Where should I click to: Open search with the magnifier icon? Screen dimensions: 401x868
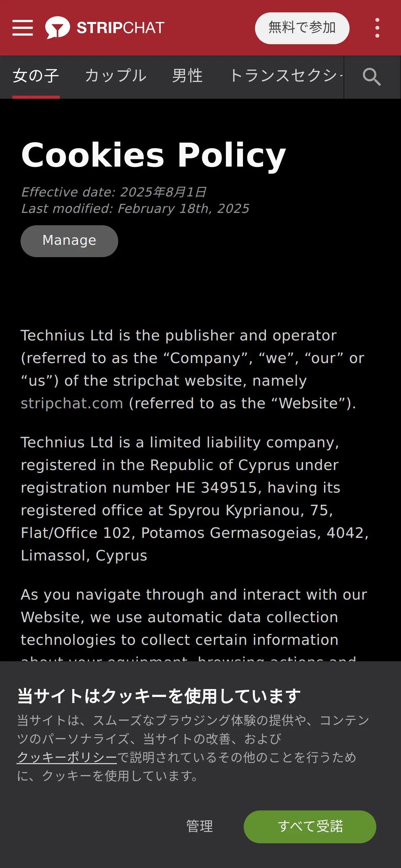click(372, 77)
